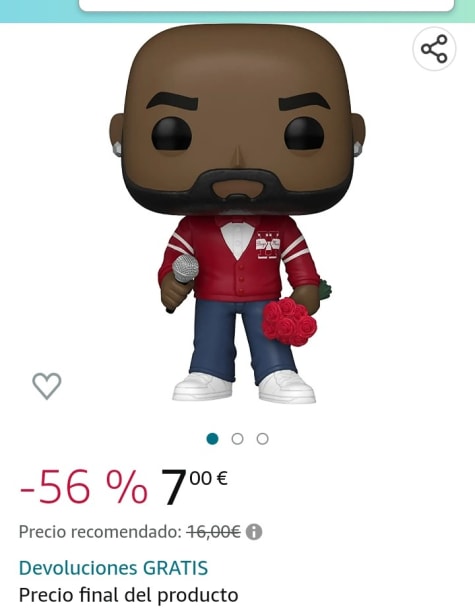Tap the share icon
Image resolution: width=475 pixels, height=611 pixels.
[434, 49]
